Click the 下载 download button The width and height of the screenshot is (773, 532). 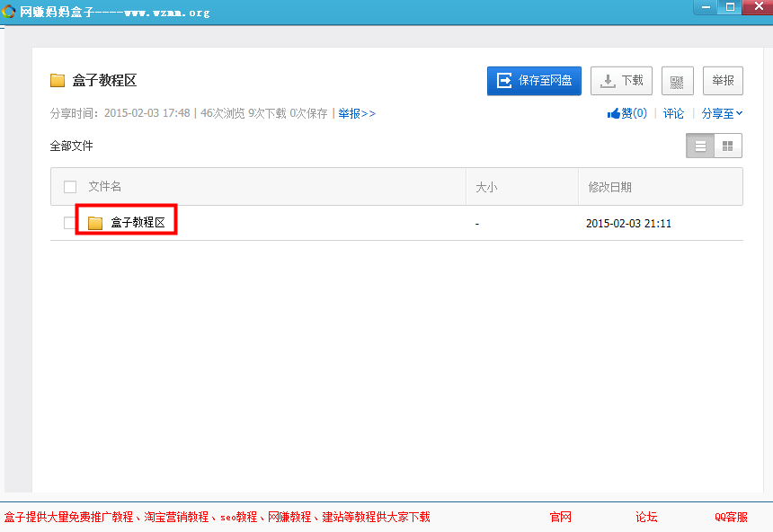[x=621, y=81]
